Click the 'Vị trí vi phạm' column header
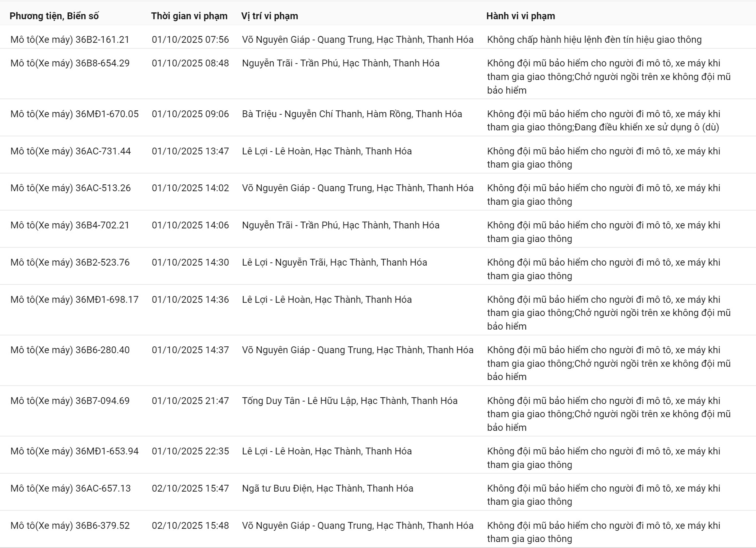Screen dimensions: 756x548 pyautogui.click(x=270, y=16)
